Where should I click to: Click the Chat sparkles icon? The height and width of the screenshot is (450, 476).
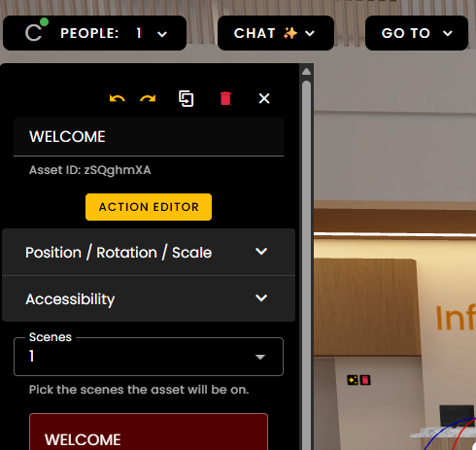290,33
